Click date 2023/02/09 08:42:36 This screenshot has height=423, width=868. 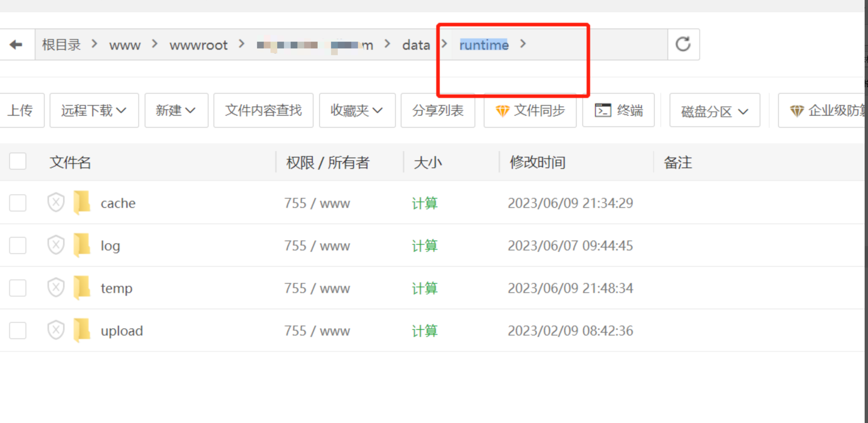pyautogui.click(x=570, y=331)
